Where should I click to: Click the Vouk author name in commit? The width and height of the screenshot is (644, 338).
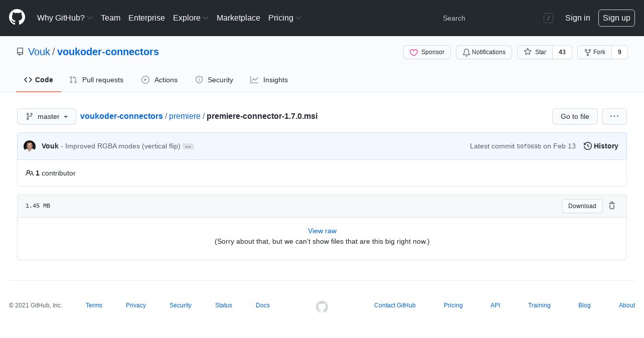pos(50,146)
